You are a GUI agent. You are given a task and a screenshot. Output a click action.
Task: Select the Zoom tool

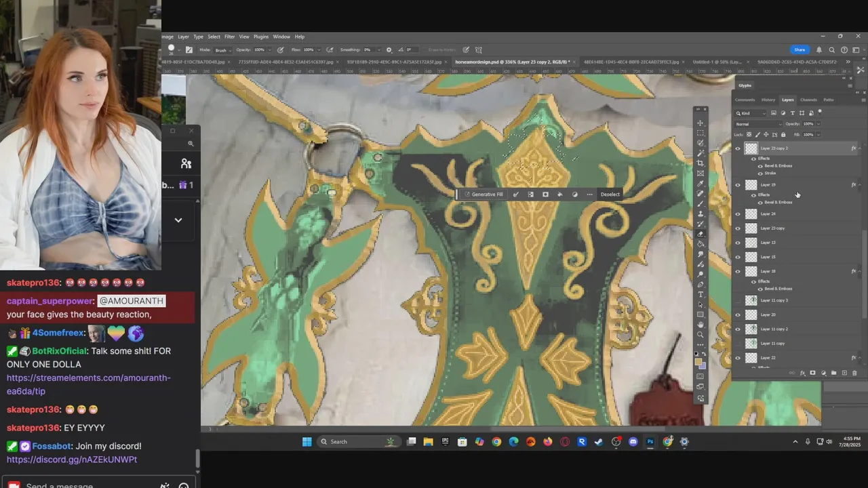tap(701, 334)
